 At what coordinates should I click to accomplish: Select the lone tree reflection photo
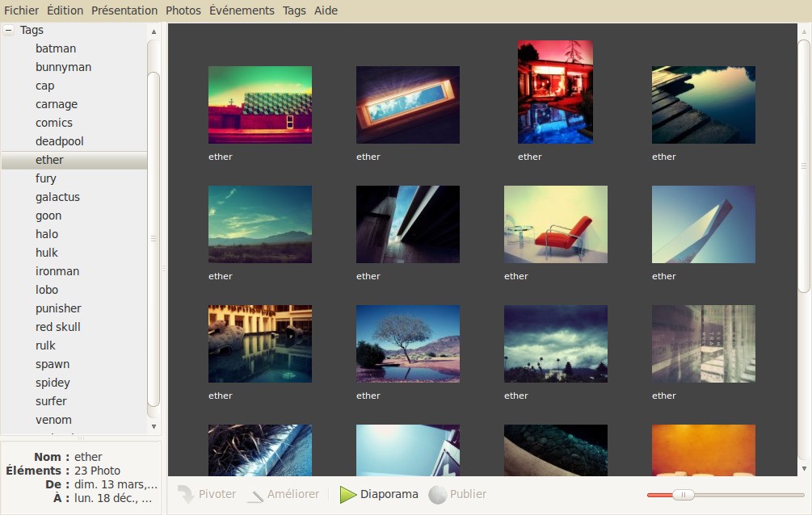click(x=407, y=344)
